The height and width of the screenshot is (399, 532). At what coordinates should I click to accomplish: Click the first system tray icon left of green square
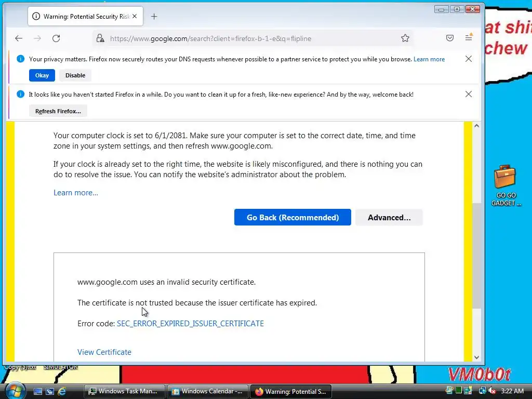[449, 391]
